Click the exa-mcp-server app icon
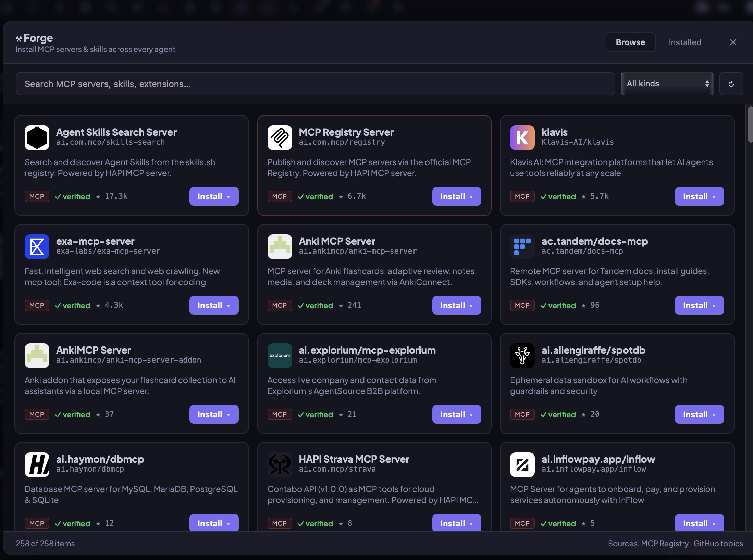Screen dimensions: 753x560 coord(37,246)
